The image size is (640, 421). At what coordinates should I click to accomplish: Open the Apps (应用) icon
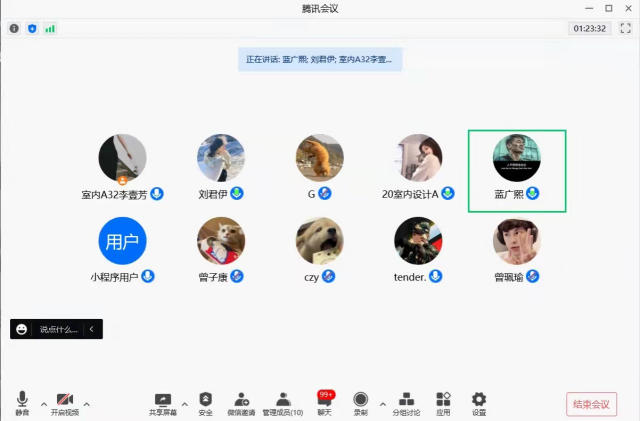click(x=443, y=400)
